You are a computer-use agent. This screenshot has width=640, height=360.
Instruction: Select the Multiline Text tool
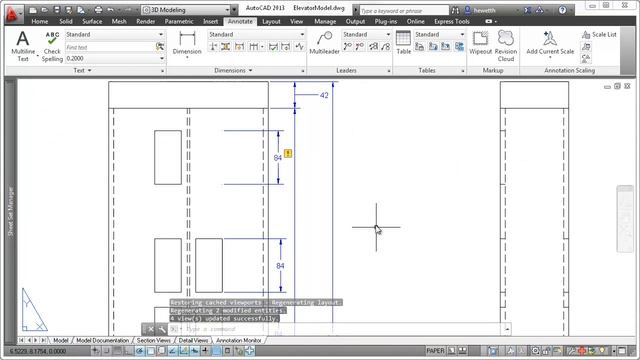tap(23, 46)
